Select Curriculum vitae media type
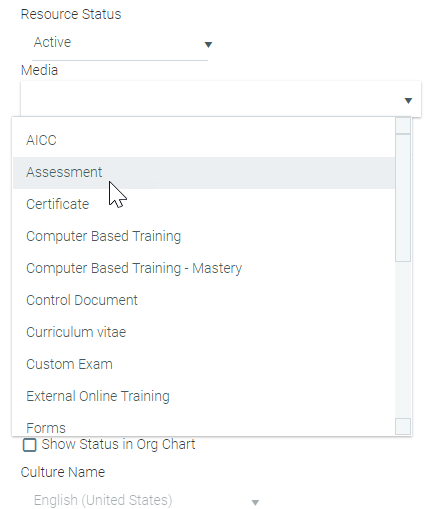The image size is (434, 509). click(204, 332)
